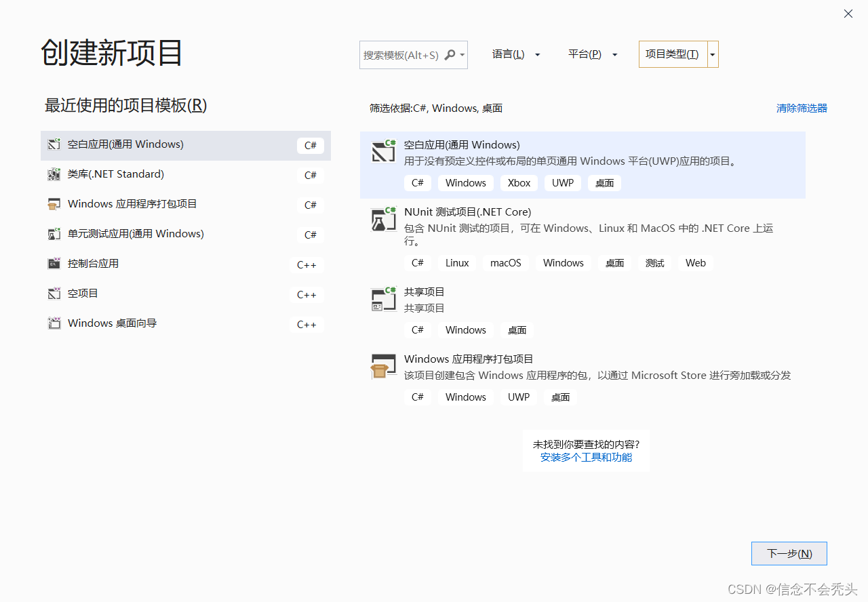This screenshot has width=868, height=602.
Task: Click the 清除筛选器 link
Action: pos(802,108)
